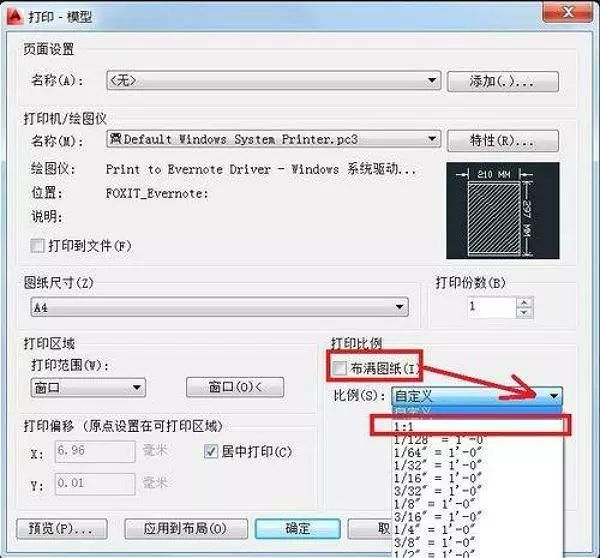Check the 布满图纸 fit to paper option
The image size is (600, 558).
point(339,368)
